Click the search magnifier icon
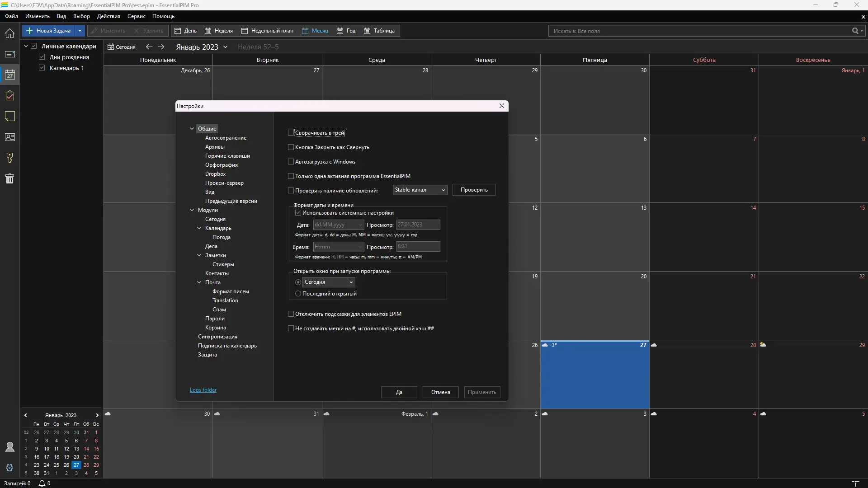 click(855, 31)
